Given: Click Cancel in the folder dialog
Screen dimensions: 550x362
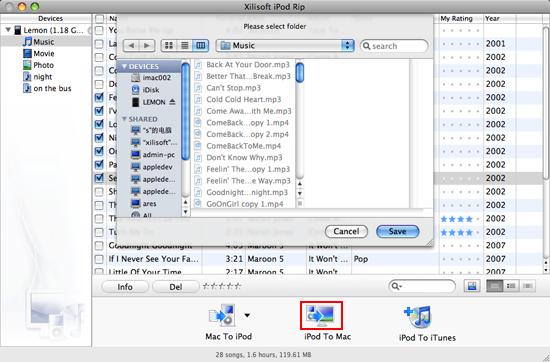Looking at the screenshot, I should 346,231.
